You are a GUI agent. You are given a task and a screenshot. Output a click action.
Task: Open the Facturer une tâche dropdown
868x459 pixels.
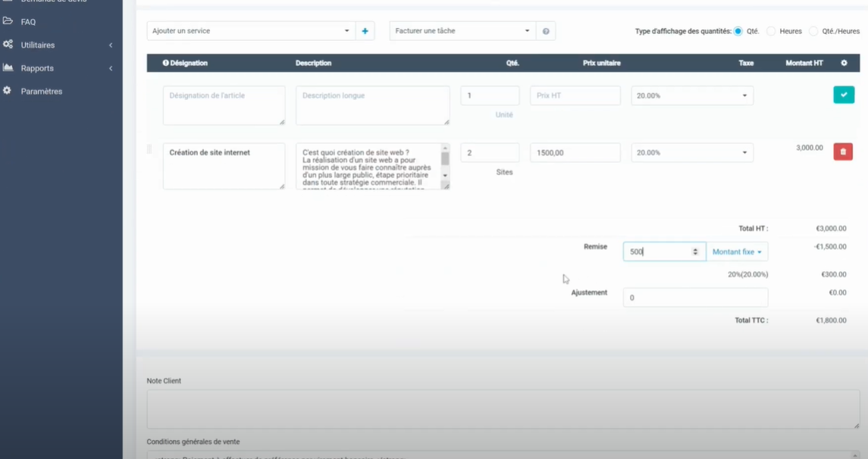coord(462,31)
